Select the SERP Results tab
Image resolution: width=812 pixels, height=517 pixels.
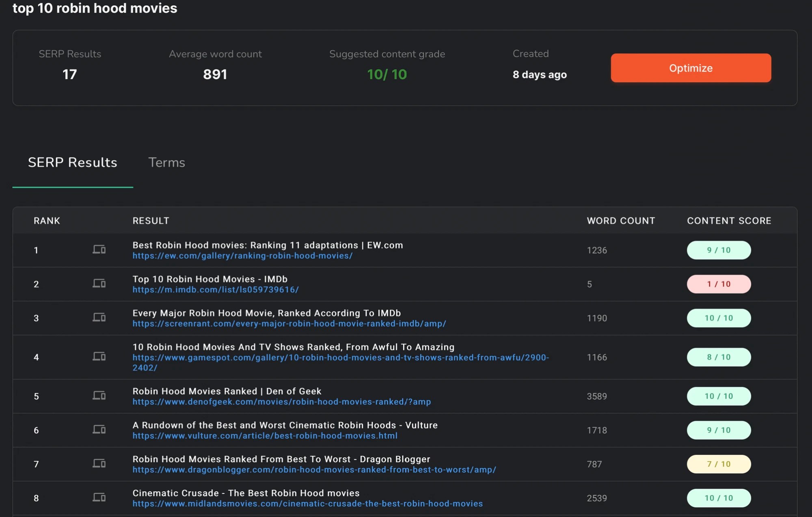click(72, 162)
